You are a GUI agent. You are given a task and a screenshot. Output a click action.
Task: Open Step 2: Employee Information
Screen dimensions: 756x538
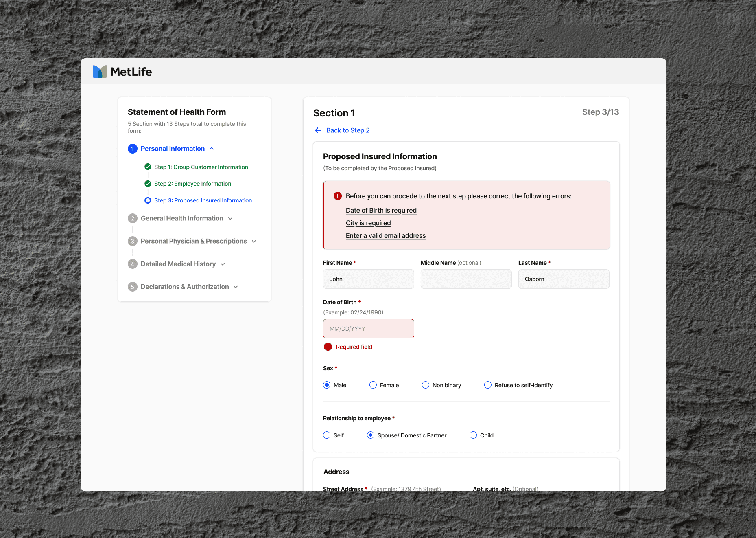[192, 184]
